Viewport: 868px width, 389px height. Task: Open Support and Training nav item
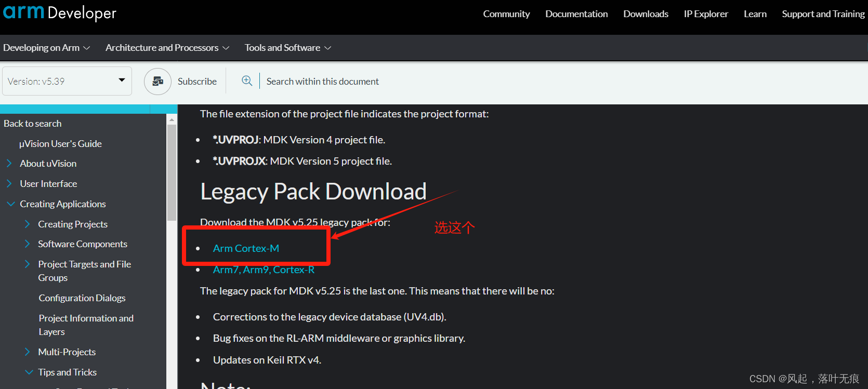[x=823, y=14]
